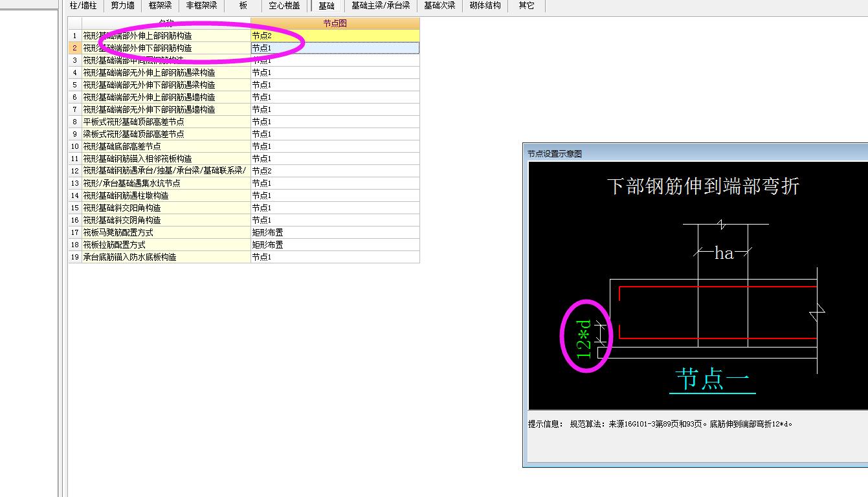Select row 筏形基础斜交阳角构造
Viewport: 868px width, 497px height.
(x=166, y=208)
